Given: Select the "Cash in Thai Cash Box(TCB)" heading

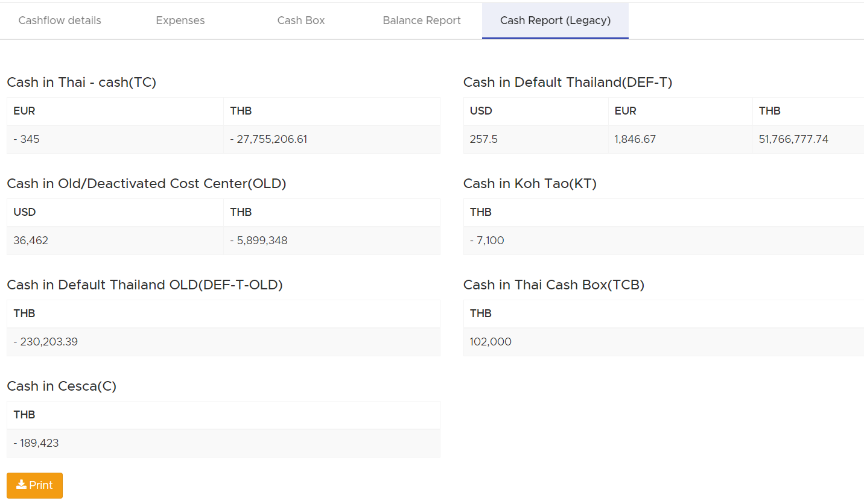Looking at the screenshot, I should (554, 285).
